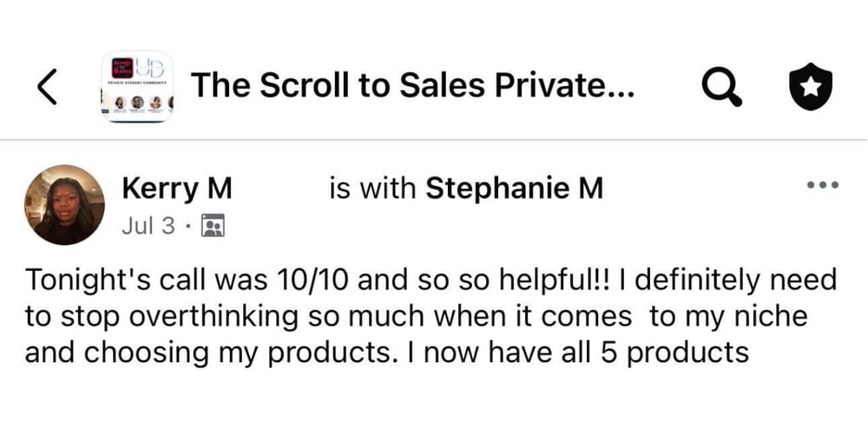Click the word "overthinking" in the post
Screen dimensions: 868x441
(217, 318)
